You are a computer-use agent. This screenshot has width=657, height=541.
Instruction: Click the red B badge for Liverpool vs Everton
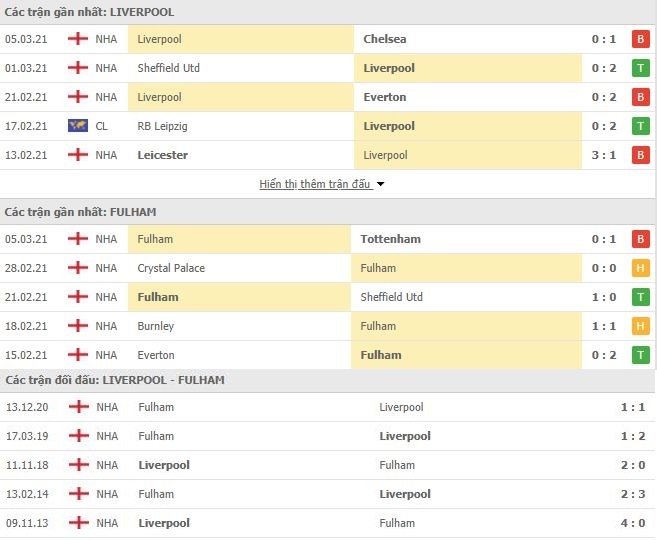click(640, 97)
